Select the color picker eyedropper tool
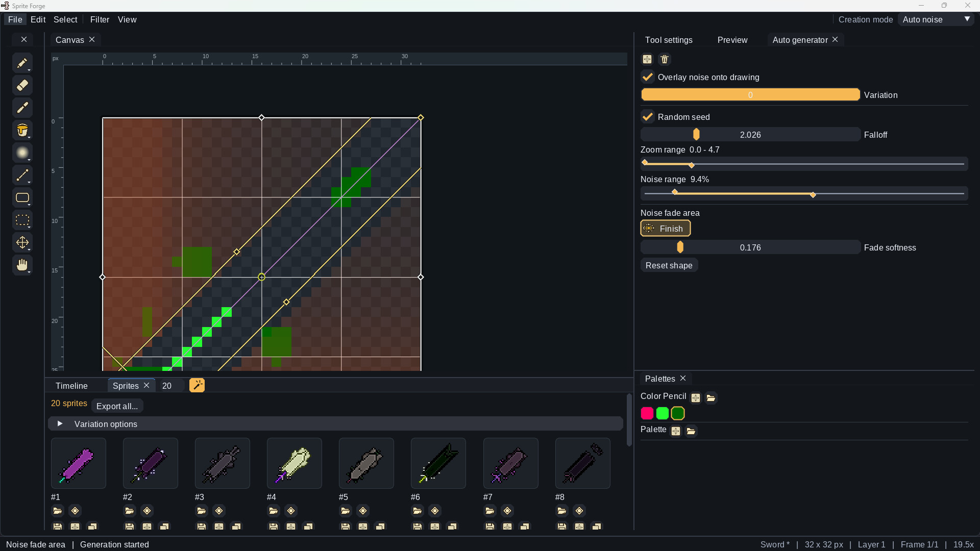980x551 pixels. point(22,108)
